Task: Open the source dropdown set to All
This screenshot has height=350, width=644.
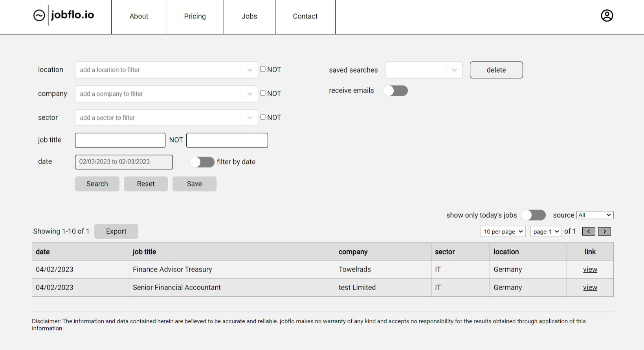Action: pos(594,215)
